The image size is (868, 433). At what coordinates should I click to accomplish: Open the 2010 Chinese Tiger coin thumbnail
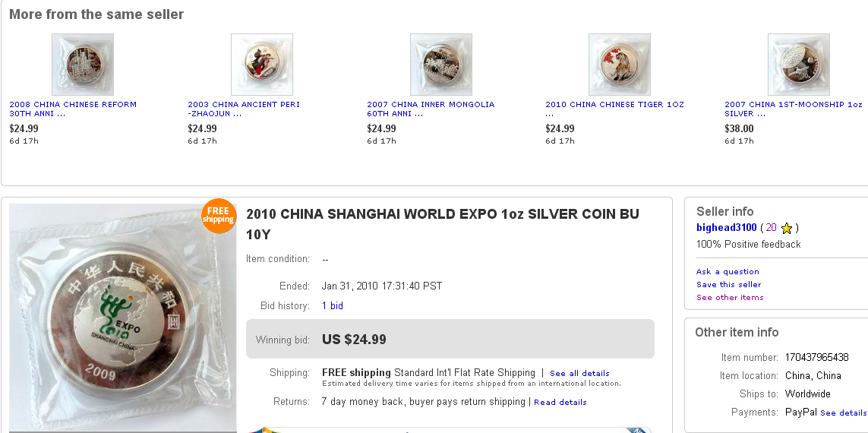click(x=620, y=65)
